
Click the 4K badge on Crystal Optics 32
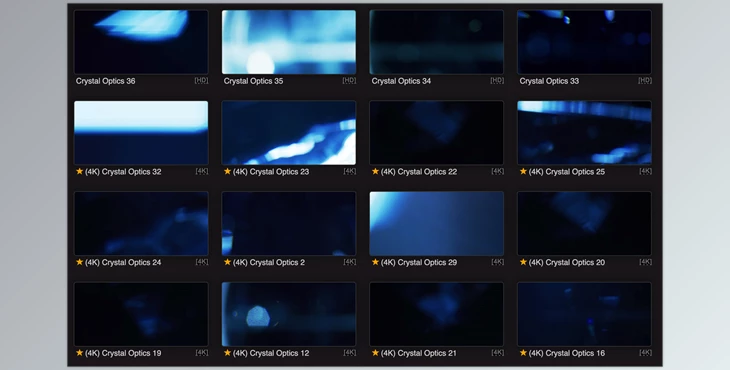202,171
